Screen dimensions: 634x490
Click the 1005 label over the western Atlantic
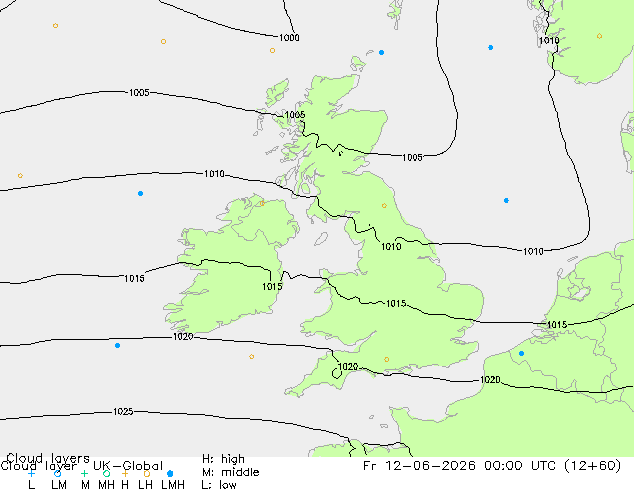point(139,93)
